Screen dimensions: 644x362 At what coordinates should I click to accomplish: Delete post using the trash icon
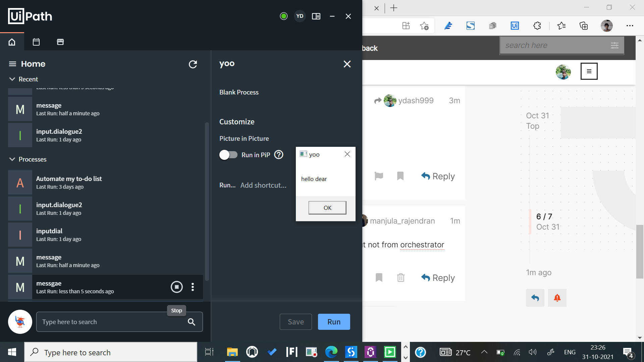pos(400,278)
